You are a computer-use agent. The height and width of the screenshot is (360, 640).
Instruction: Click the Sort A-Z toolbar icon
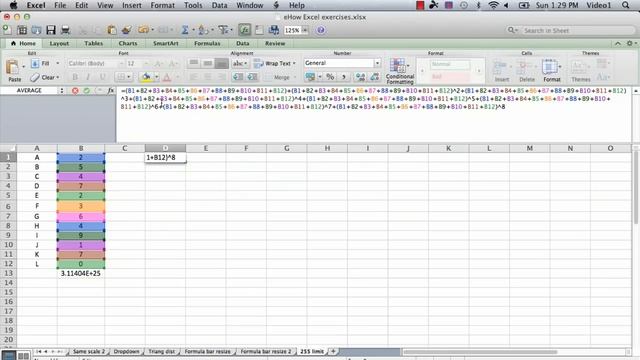tap(203, 30)
